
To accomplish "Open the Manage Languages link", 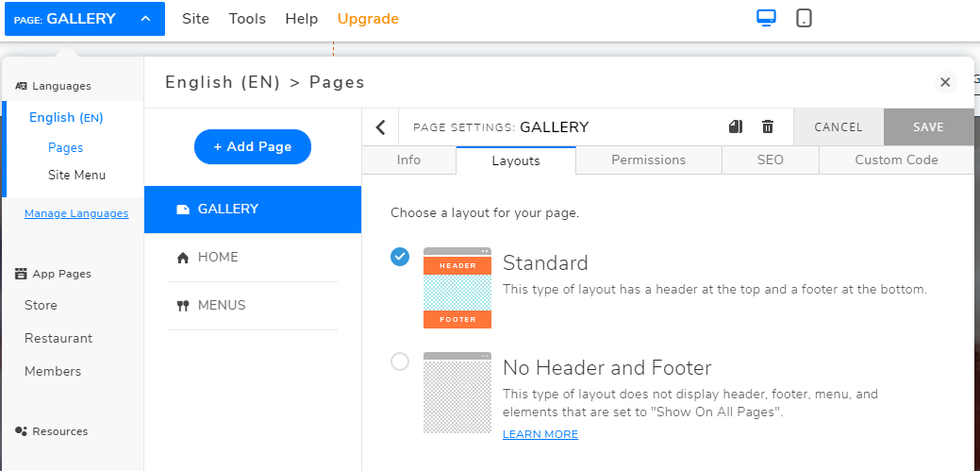I will [x=76, y=213].
